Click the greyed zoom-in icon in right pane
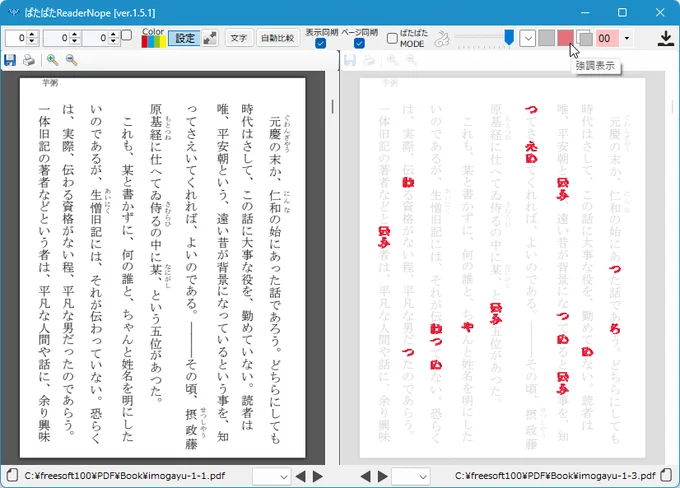This screenshot has height=488, width=680. (392, 60)
